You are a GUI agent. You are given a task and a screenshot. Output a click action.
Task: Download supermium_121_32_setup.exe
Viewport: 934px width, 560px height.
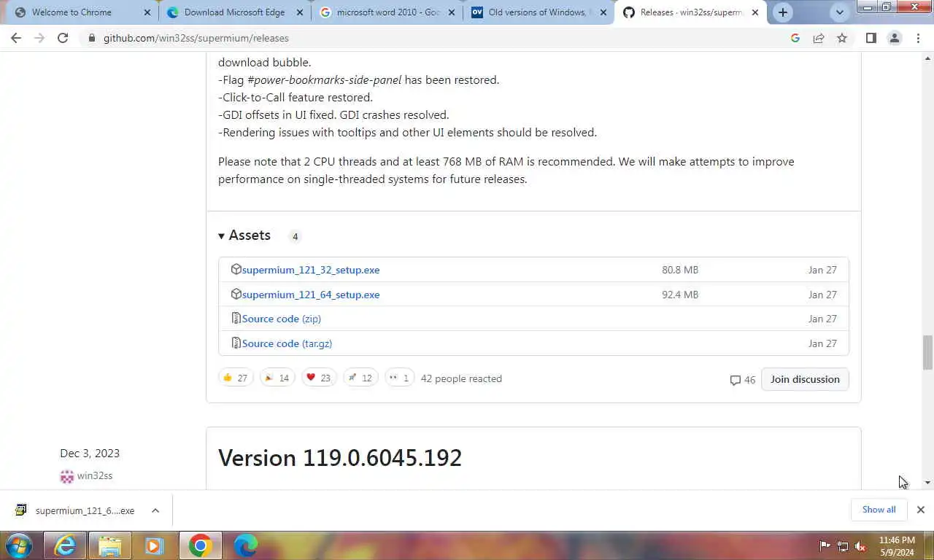(311, 270)
